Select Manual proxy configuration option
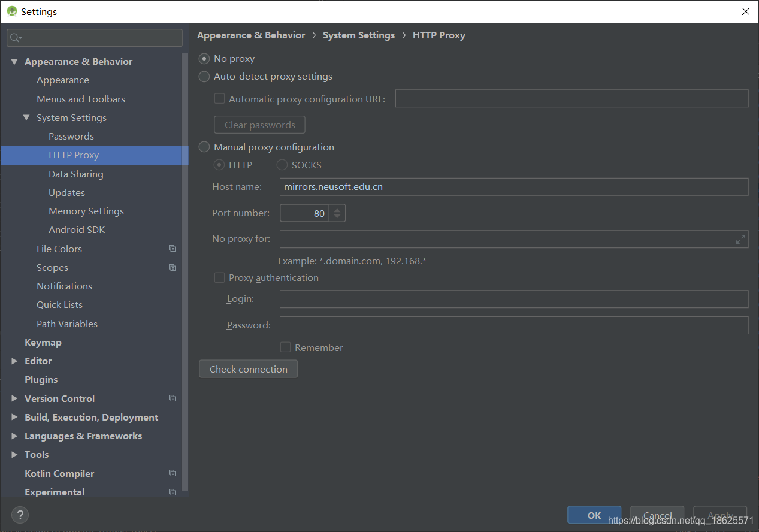Screen dimensions: 759x532 tap(204, 147)
